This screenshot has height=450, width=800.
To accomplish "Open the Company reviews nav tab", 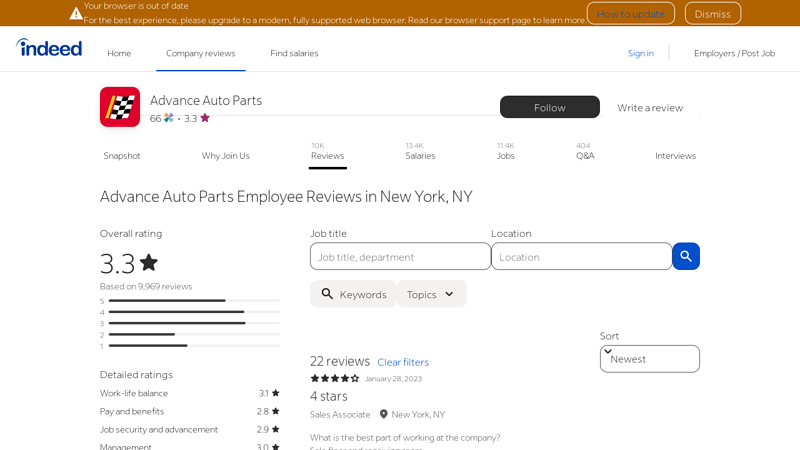I will [201, 53].
